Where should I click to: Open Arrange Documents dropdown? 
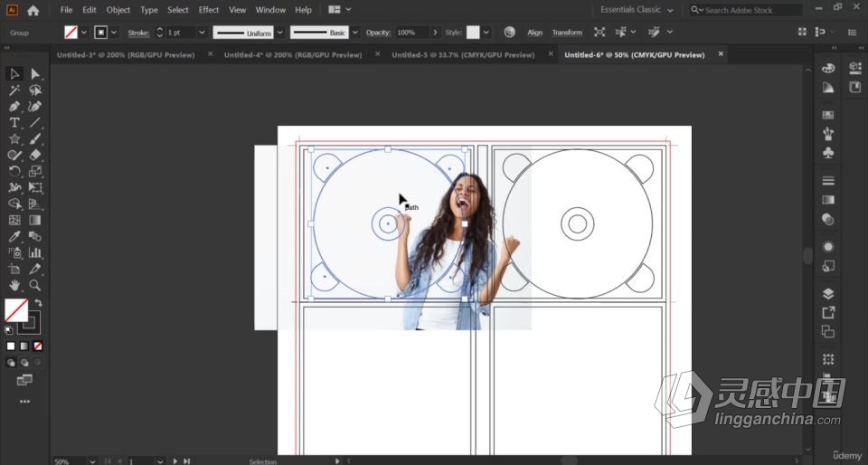[x=340, y=10]
